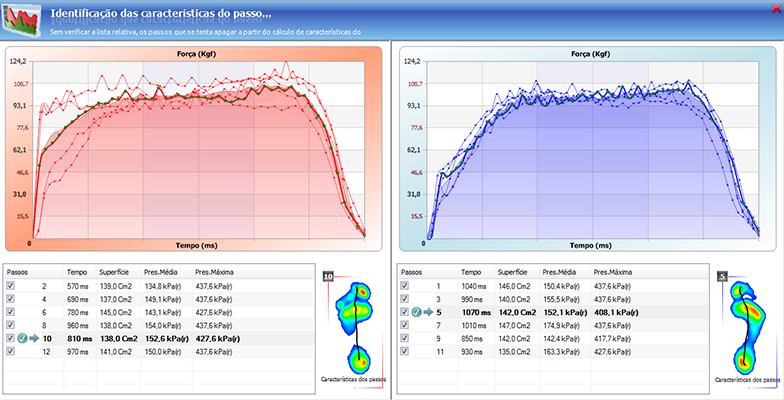
Task: Disable step 11 checkbox
Action: pyautogui.click(x=405, y=353)
